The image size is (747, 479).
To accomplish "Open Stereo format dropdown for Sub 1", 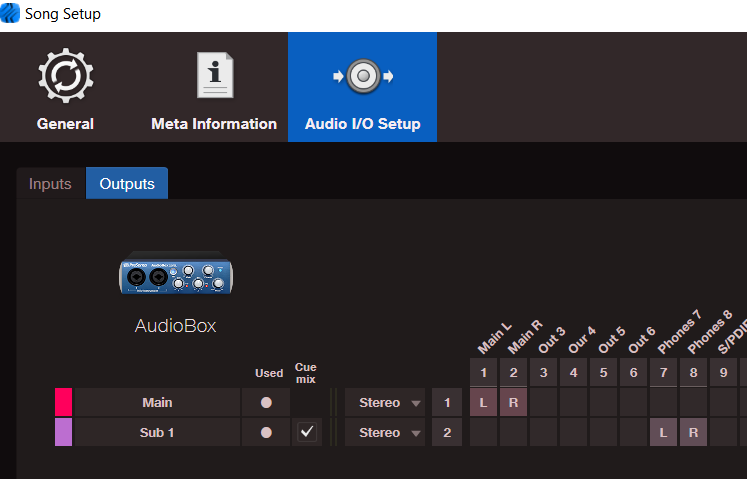I will point(385,433).
